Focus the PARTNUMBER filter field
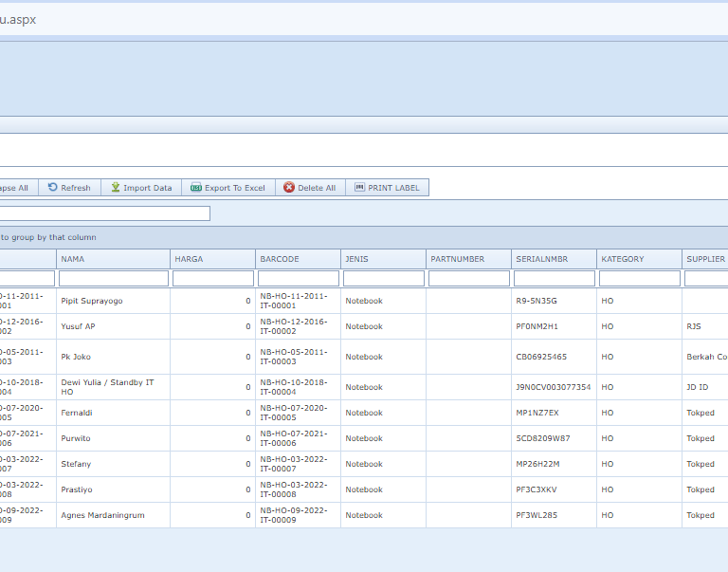Screen dimensions: 728x572 (x=469, y=278)
